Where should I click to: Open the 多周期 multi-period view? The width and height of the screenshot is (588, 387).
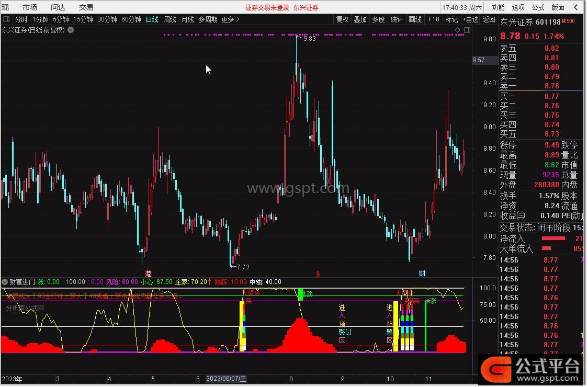pyautogui.click(x=208, y=19)
